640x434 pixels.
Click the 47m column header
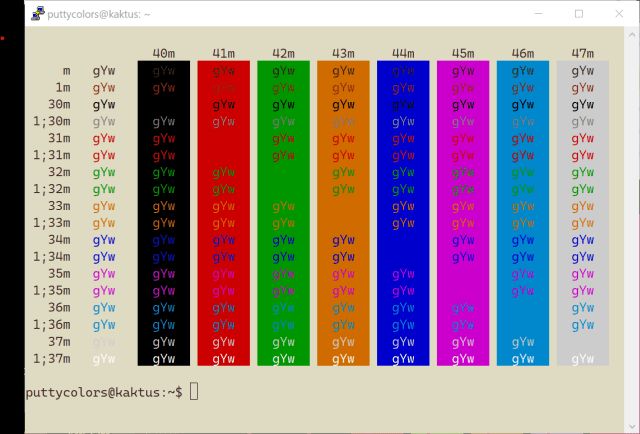[x=581, y=53]
